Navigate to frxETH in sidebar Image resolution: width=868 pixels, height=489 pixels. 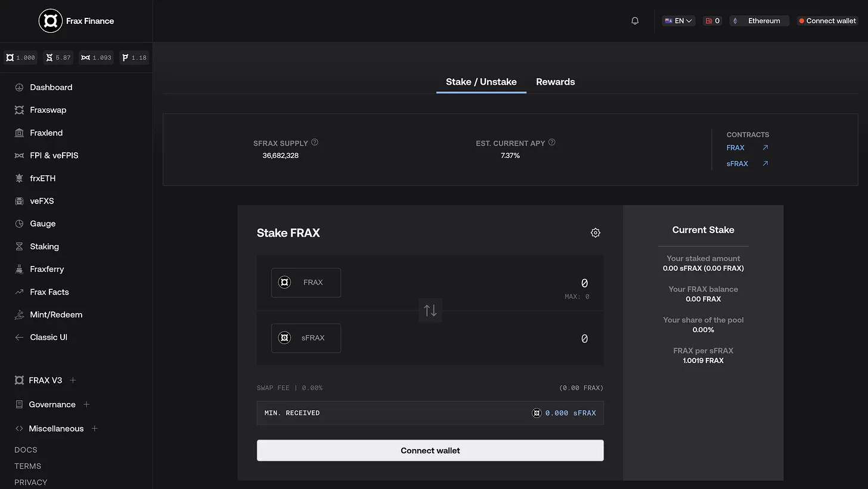coord(43,178)
